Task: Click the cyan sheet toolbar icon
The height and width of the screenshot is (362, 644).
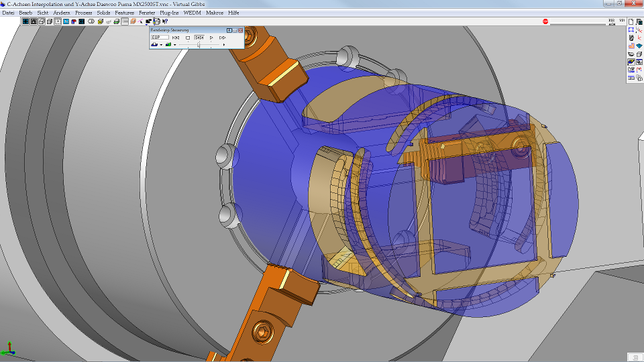Action: [66, 21]
